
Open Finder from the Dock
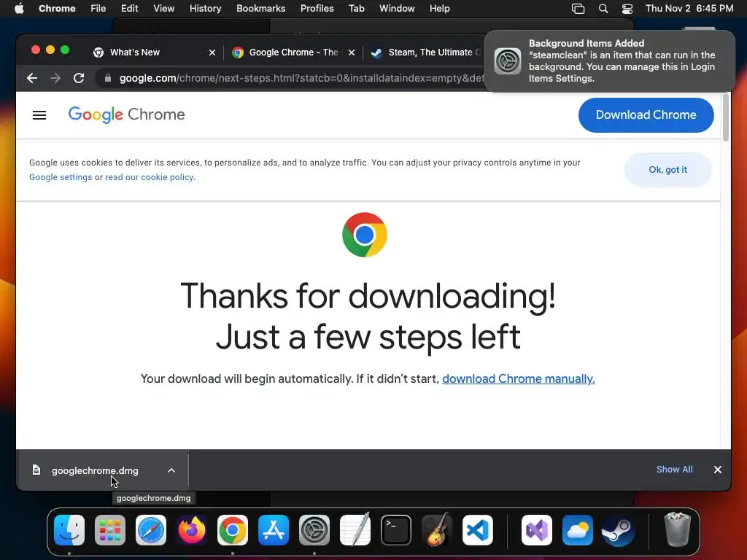[x=69, y=530]
